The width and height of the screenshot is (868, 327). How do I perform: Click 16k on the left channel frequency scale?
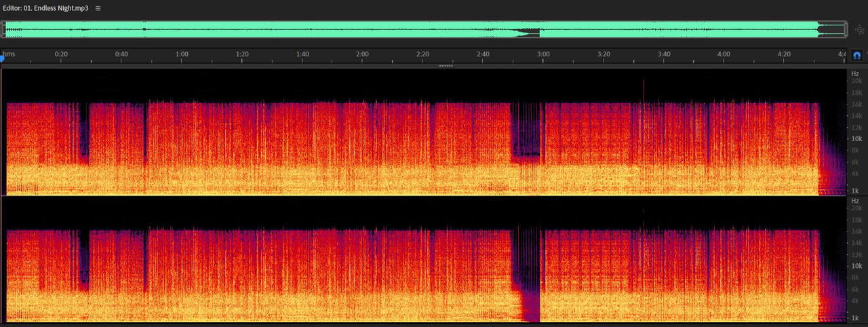pos(856,104)
